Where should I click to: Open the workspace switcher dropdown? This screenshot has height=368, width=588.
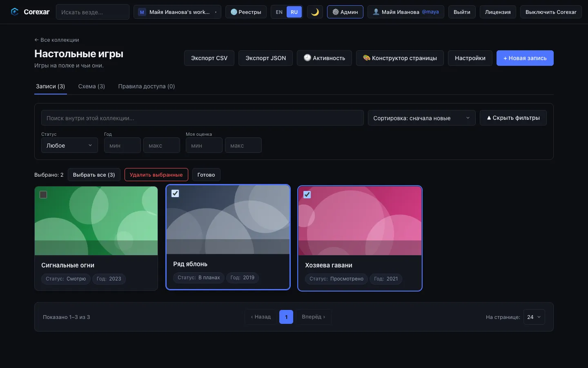pyautogui.click(x=177, y=12)
